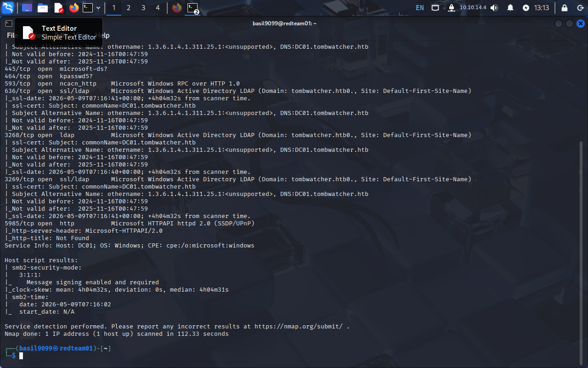588x368 pixels.
Task: Click the line '445/tcp open microsoft-ds?'
Action: pyautogui.click(x=56, y=69)
